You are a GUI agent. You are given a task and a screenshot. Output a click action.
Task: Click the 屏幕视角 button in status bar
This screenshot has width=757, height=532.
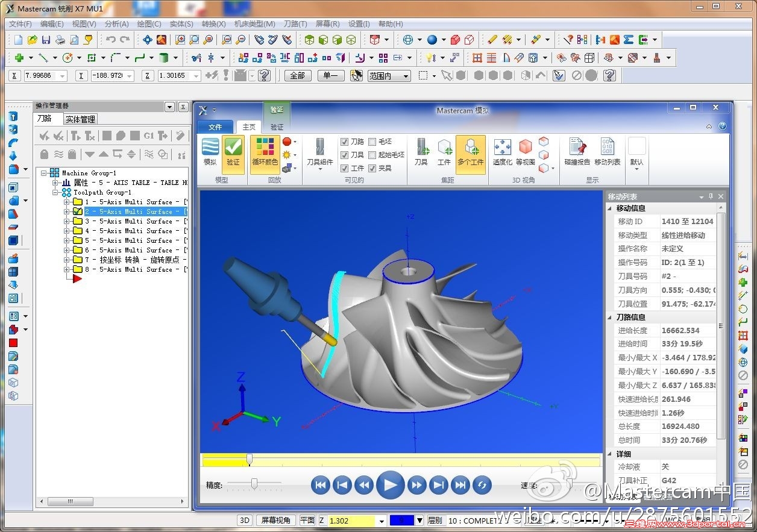pyautogui.click(x=276, y=521)
